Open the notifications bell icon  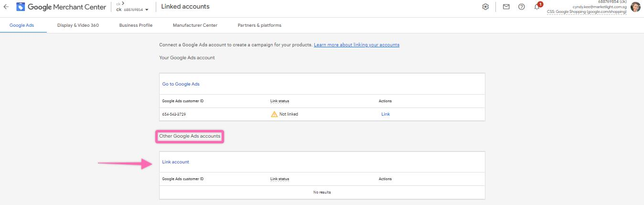pyautogui.click(x=537, y=7)
